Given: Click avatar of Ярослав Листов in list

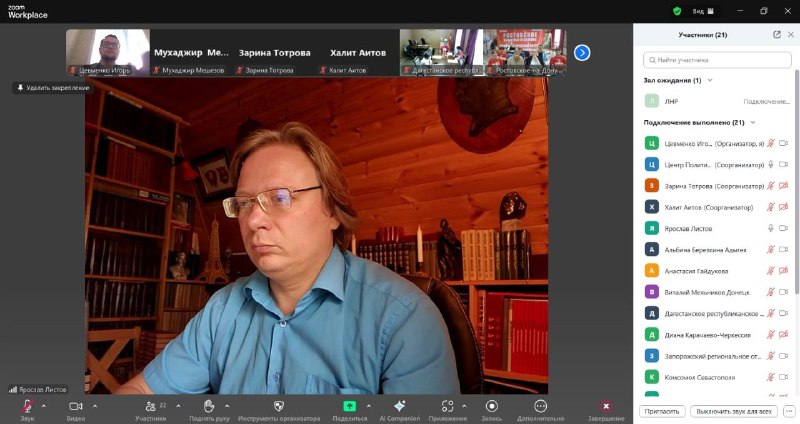Looking at the screenshot, I should [652, 228].
